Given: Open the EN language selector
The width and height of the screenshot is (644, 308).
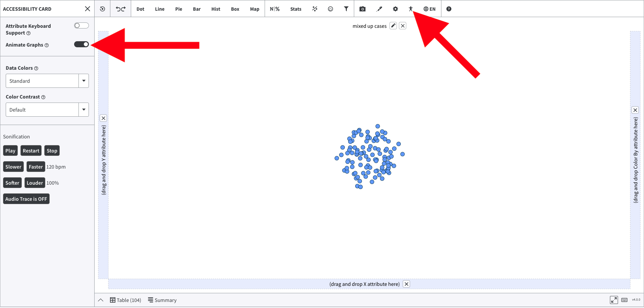Looking at the screenshot, I should click(x=429, y=9).
